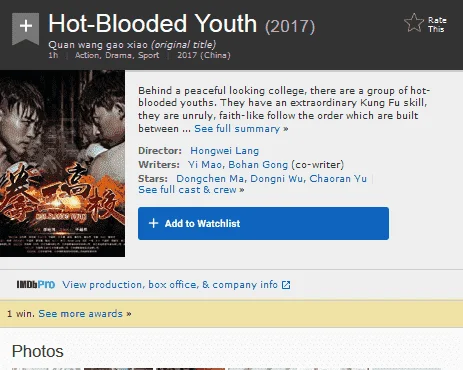Open See full cast & crew

click(191, 190)
